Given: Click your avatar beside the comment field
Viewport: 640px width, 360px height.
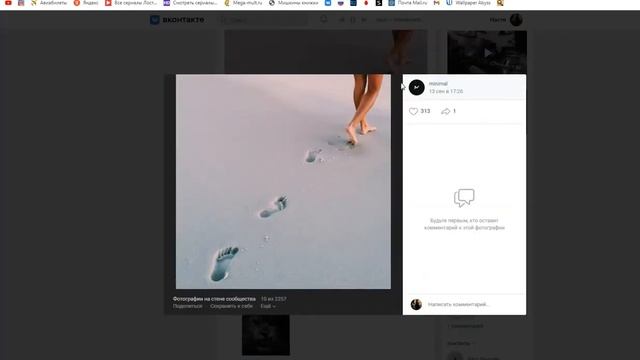Looking at the screenshot, I should [x=416, y=304].
